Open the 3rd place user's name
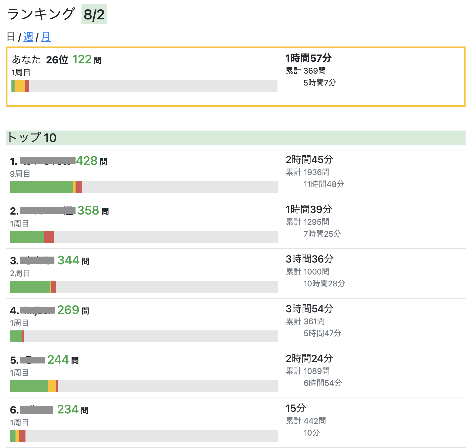 (x=37, y=261)
